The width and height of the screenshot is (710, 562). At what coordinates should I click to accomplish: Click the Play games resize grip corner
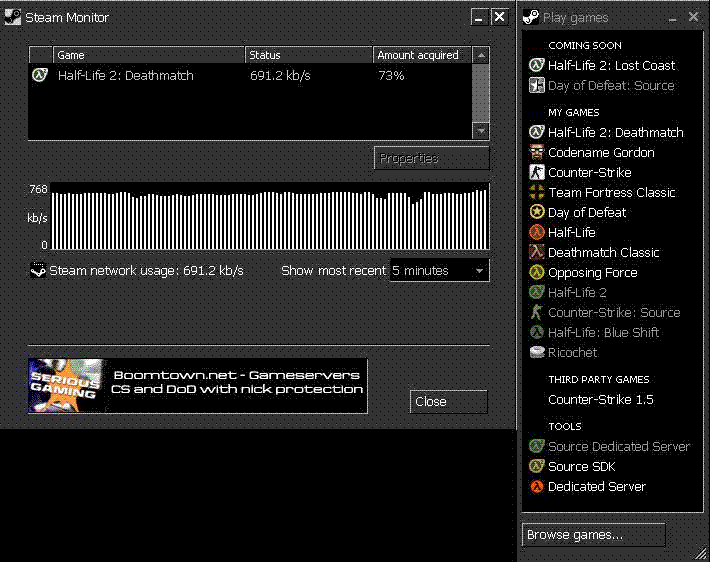(700, 552)
